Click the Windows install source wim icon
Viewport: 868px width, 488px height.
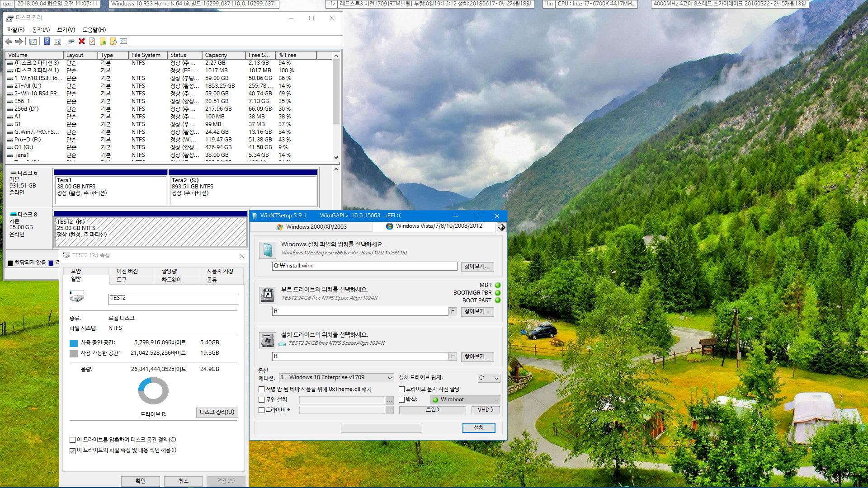click(267, 250)
